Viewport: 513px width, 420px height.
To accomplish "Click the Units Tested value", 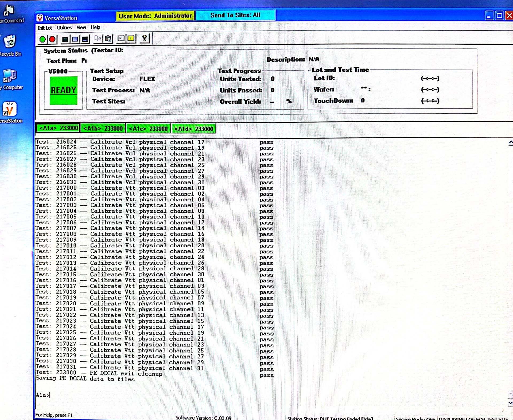I will [x=272, y=79].
